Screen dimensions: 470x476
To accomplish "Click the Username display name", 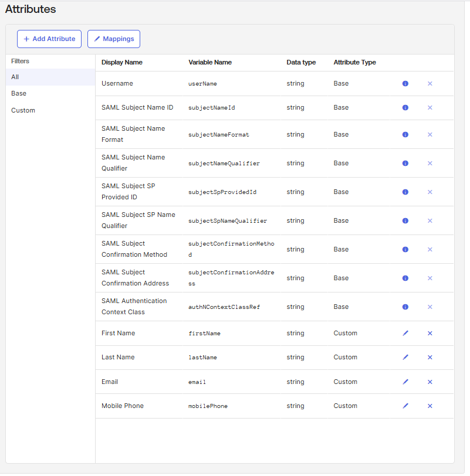I will tap(117, 83).
